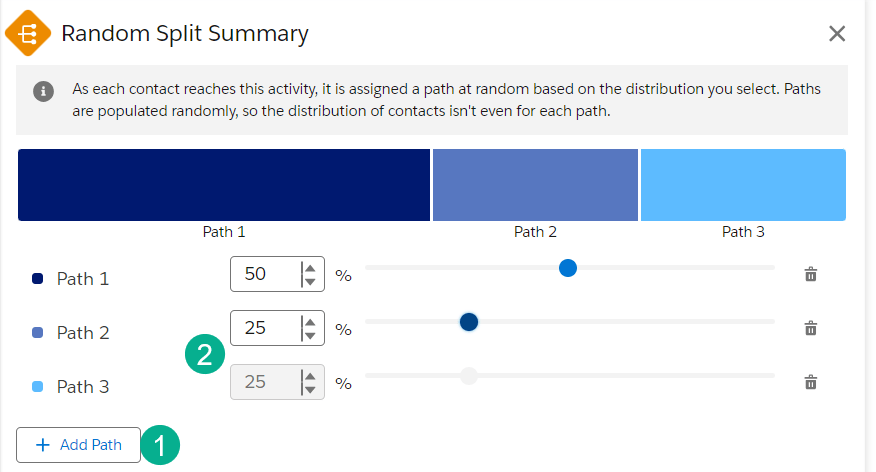Viewport: 876px width, 472px height.
Task: Select the medium blue Path 2 bar segment
Action: tap(535, 185)
